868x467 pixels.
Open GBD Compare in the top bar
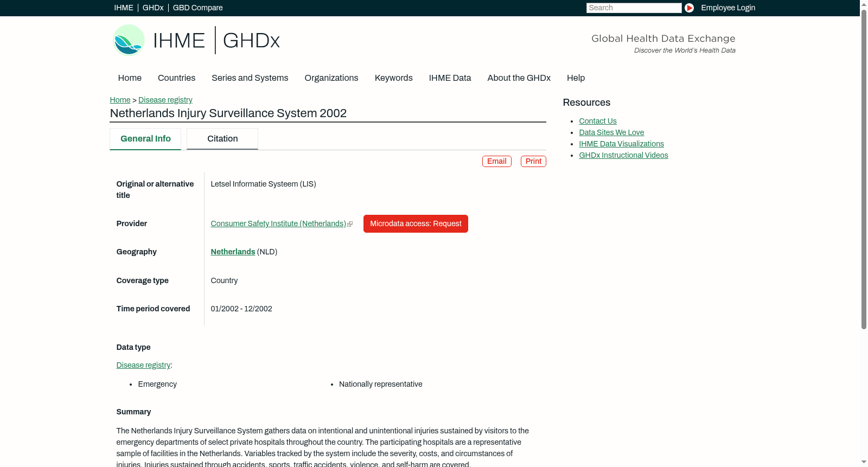coord(198,8)
